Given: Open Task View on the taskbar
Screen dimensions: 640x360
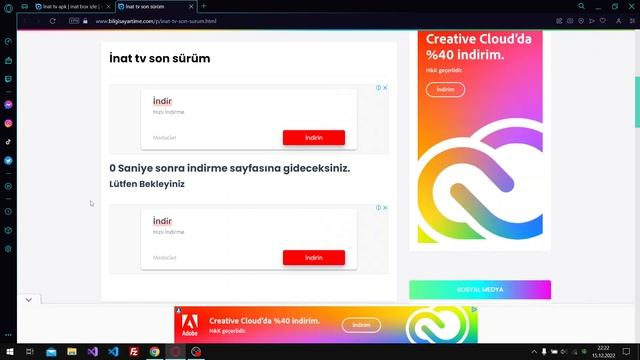Looking at the screenshot, I should (x=29, y=351).
